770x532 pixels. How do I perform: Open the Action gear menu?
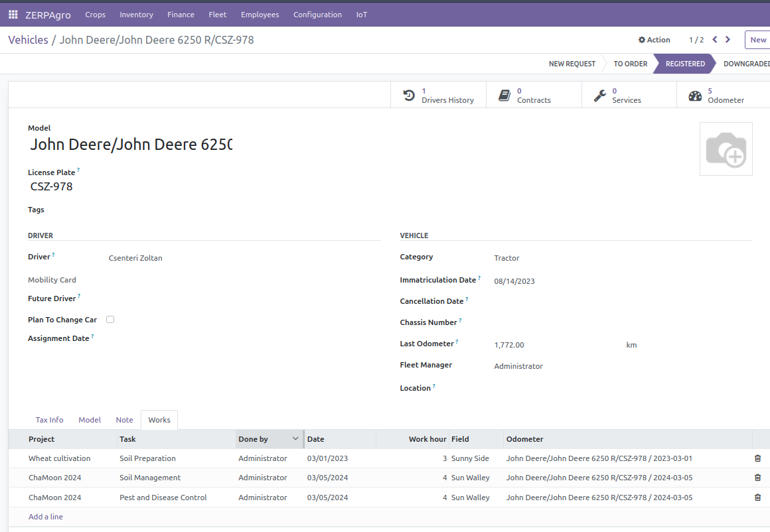pyautogui.click(x=654, y=40)
